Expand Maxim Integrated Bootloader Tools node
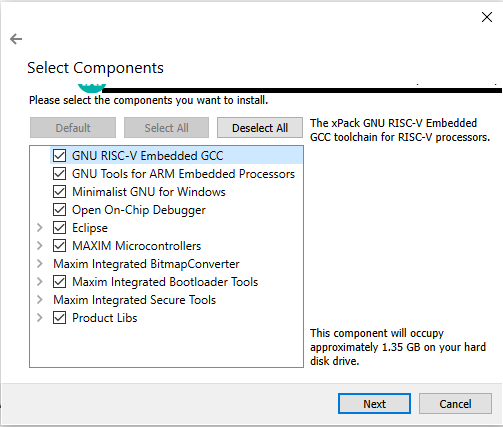 (40, 282)
